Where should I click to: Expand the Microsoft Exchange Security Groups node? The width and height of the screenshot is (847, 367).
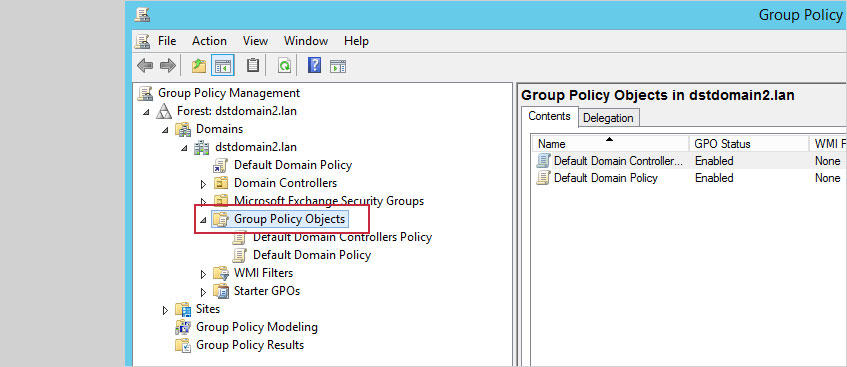coord(204,202)
